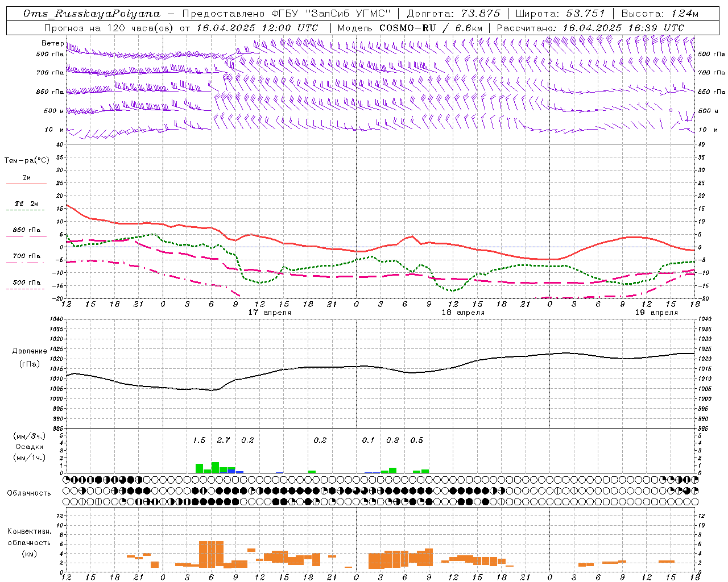
Task: Click the computed time 16.04.2025 16:39 UTC
Action: 623,28
